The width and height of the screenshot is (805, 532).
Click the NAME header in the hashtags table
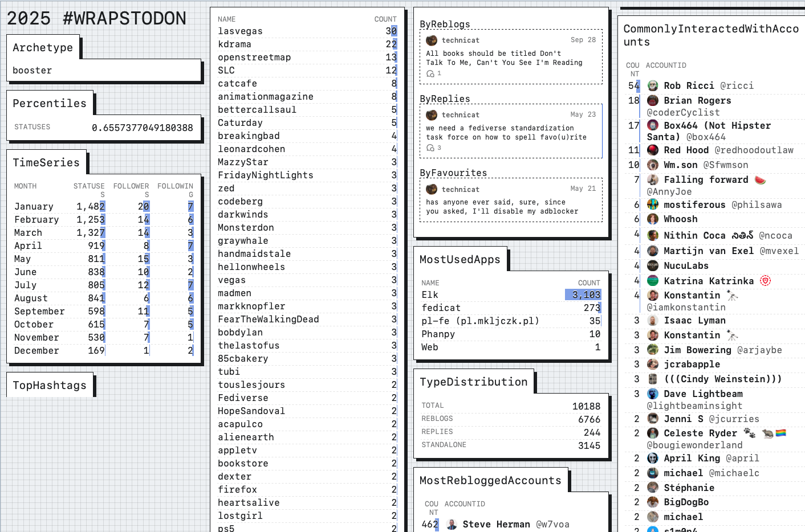point(226,19)
